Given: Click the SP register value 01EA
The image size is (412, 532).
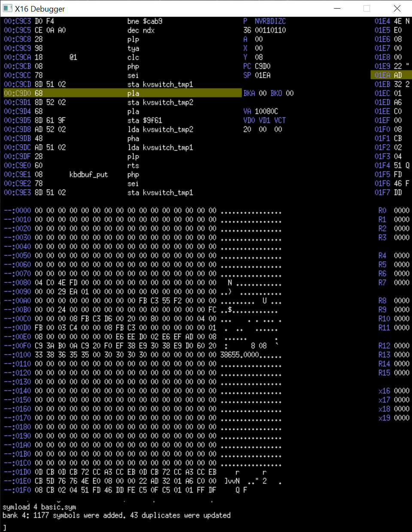Looking at the screenshot, I should [x=263, y=75].
